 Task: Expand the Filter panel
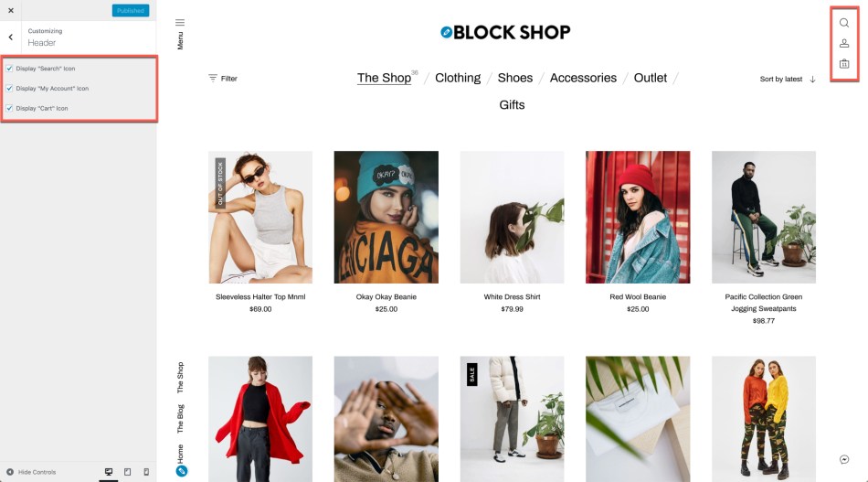tap(223, 78)
